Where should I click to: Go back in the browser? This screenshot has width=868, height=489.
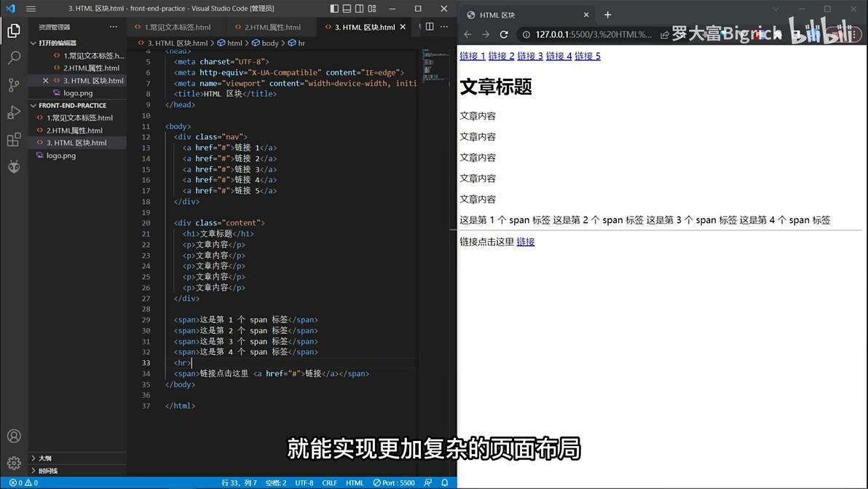(467, 34)
